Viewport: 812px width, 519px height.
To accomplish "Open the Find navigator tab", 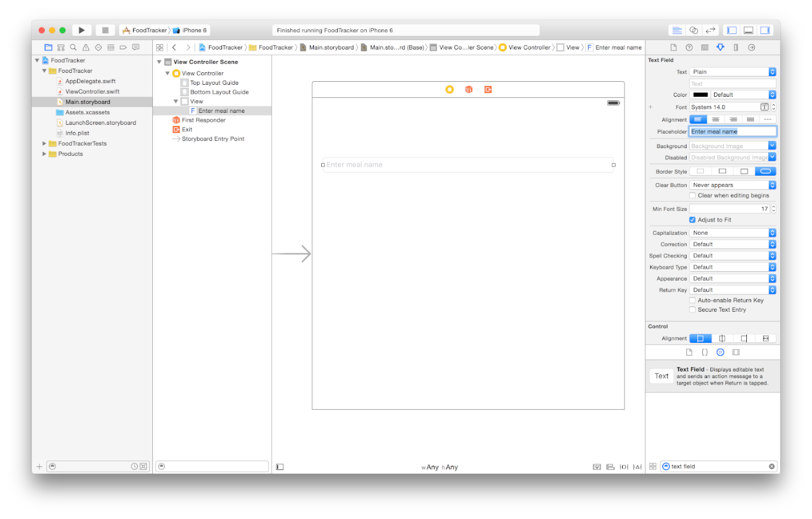I will click(x=73, y=47).
